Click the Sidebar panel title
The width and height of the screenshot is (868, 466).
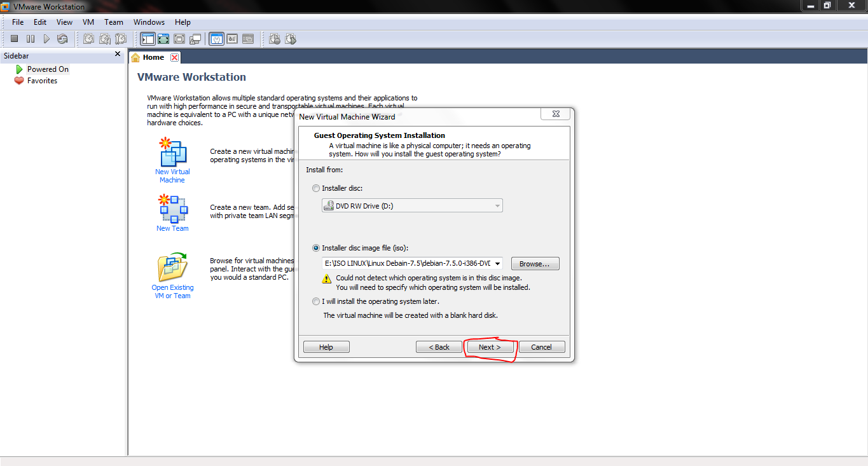coord(17,56)
